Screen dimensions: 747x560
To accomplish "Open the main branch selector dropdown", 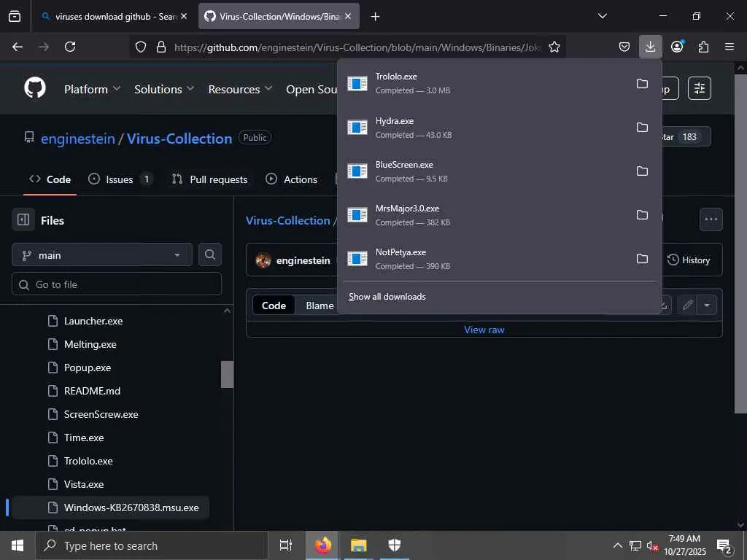I will (102, 254).
